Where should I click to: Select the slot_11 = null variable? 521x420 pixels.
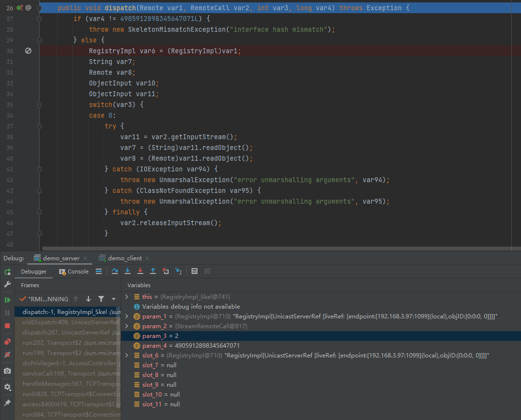click(321, 404)
